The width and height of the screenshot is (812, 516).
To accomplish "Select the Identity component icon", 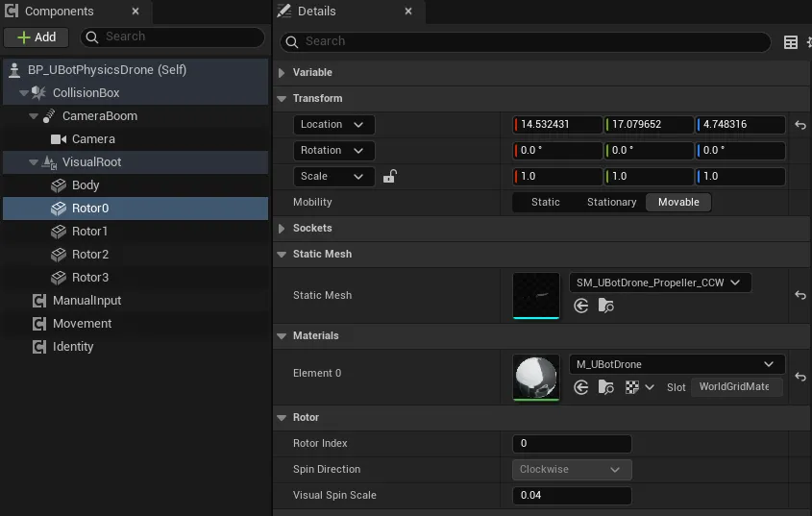I will 39,347.
